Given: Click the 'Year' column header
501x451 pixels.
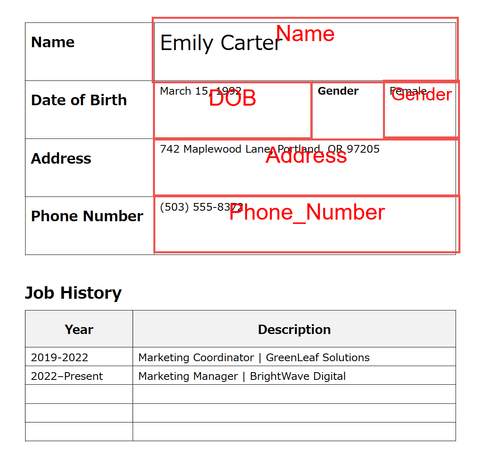Looking at the screenshot, I should (79, 329).
